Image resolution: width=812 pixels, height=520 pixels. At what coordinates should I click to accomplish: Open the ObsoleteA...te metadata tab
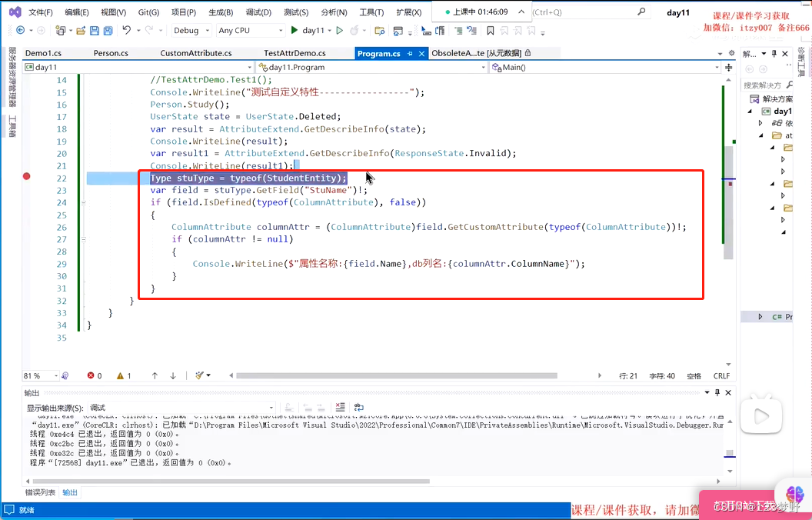click(481, 53)
